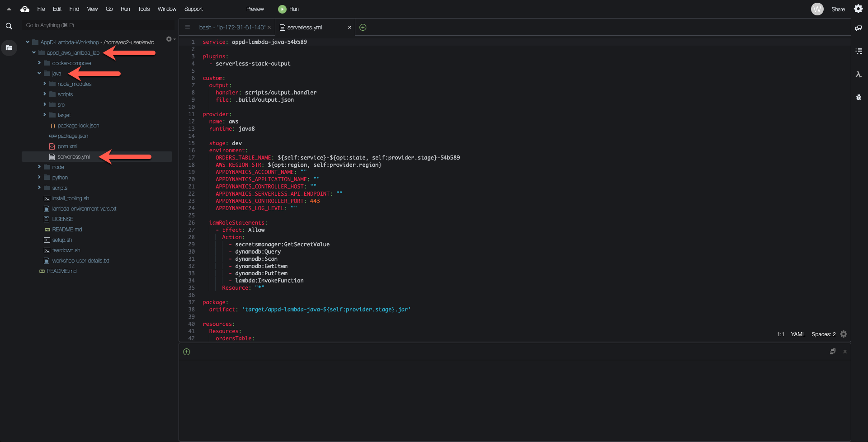Toggle the Environment file tree panel icon
868x442 pixels.
click(9, 47)
